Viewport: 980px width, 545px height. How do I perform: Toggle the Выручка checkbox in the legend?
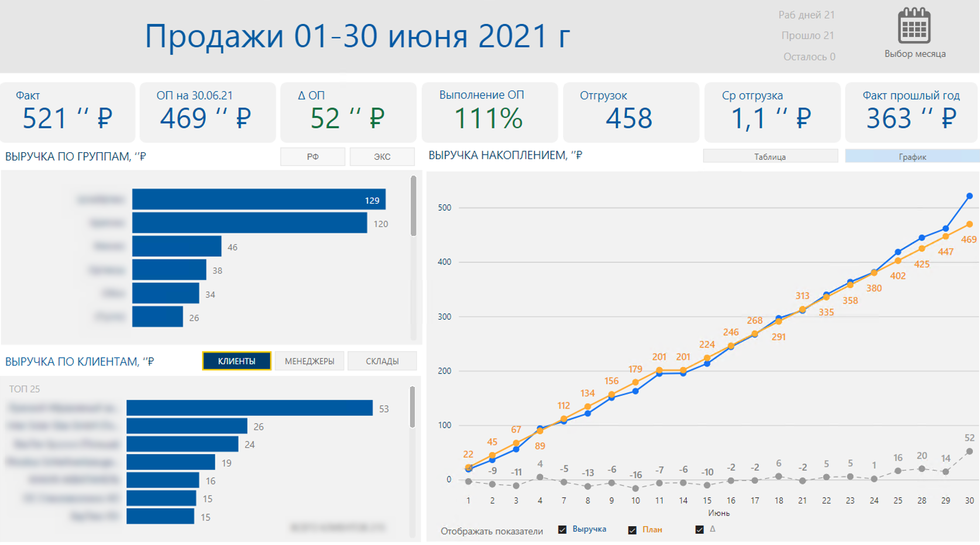click(x=563, y=530)
